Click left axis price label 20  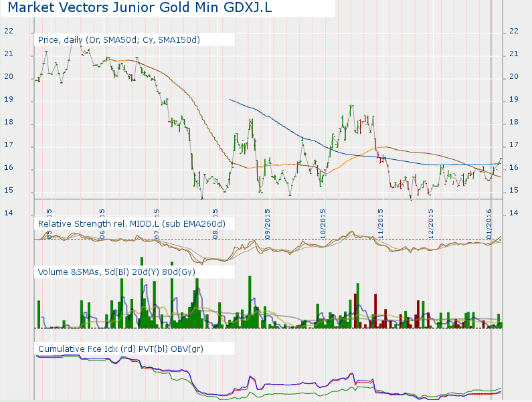pos(9,76)
